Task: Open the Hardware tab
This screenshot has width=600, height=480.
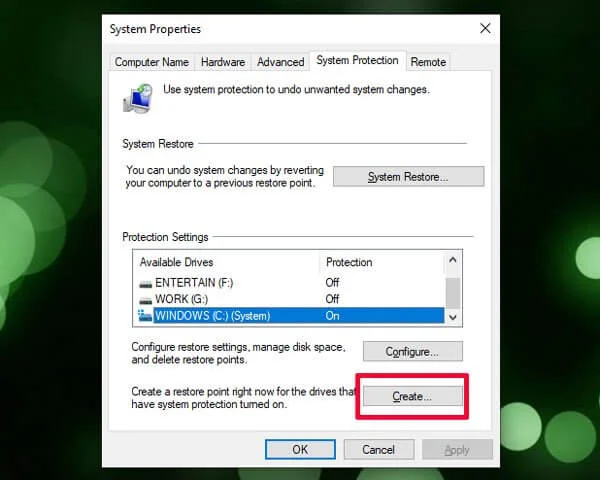Action: click(x=223, y=62)
